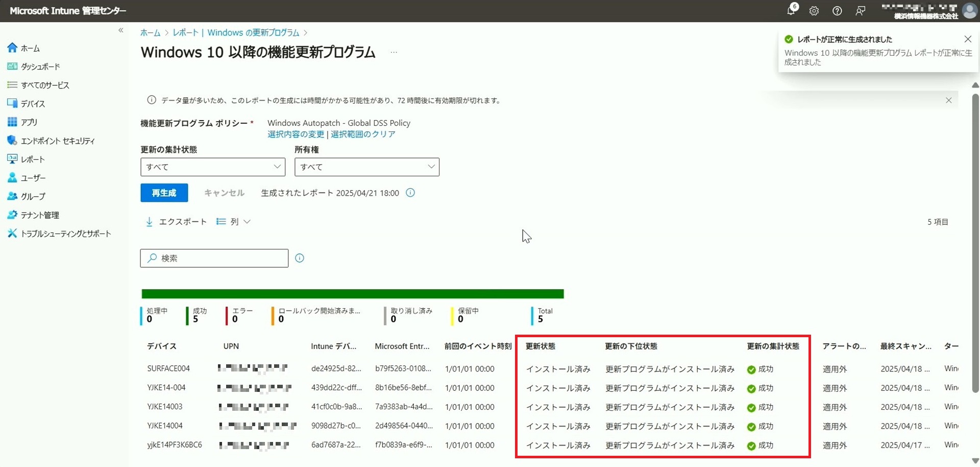980x467 pixels.
Task: Open the help question mark icon
Action: coord(837,11)
